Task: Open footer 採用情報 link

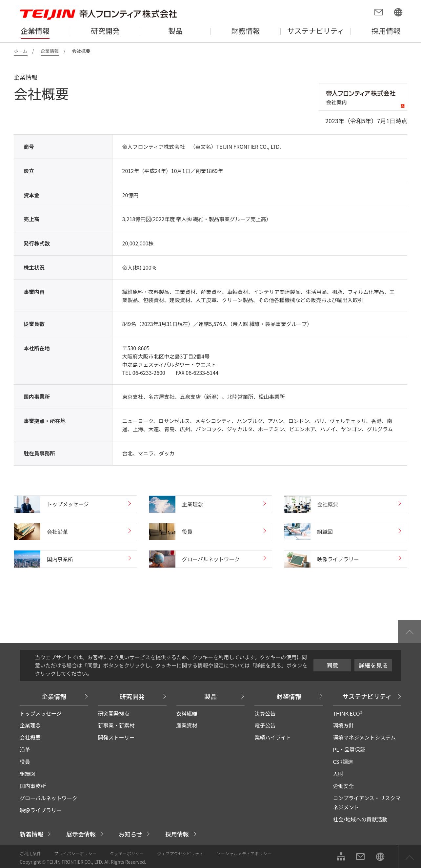Action: [x=181, y=834]
